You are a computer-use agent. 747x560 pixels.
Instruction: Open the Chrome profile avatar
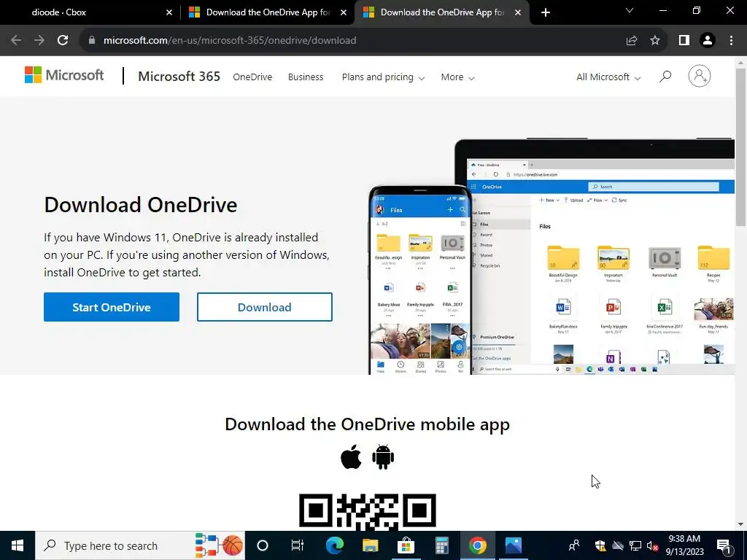[708, 41]
